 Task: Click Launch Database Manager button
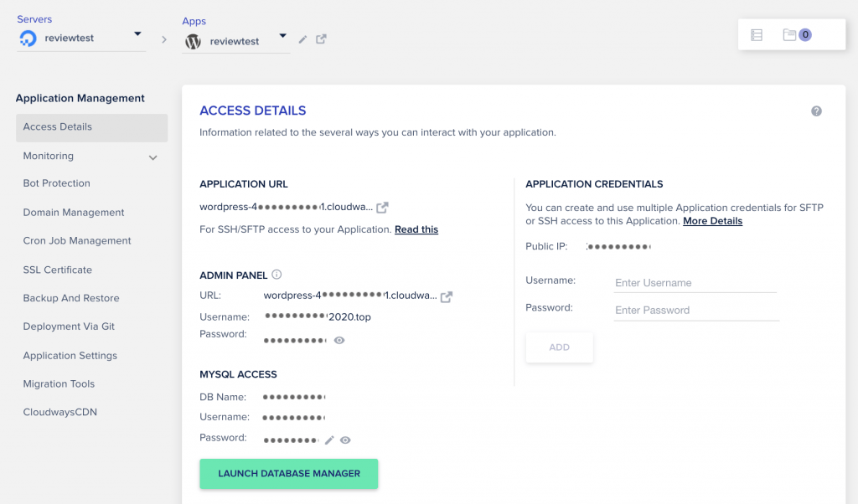coord(289,474)
